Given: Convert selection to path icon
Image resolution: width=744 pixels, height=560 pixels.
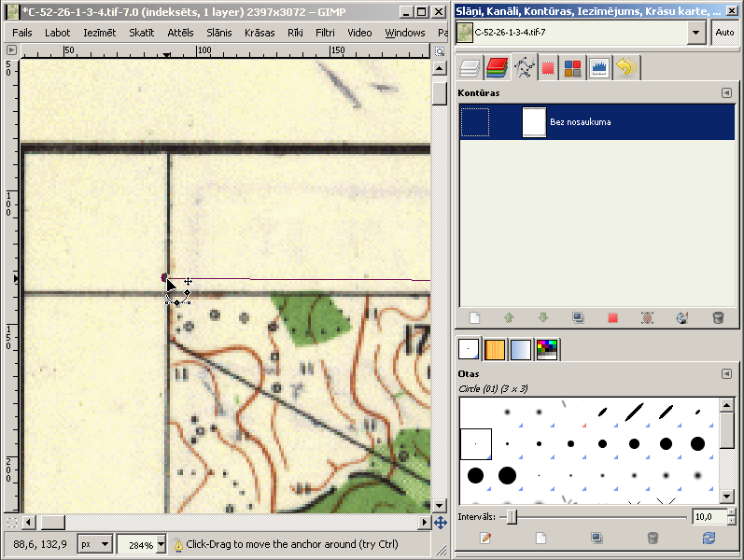Looking at the screenshot, I should [647, 317].
